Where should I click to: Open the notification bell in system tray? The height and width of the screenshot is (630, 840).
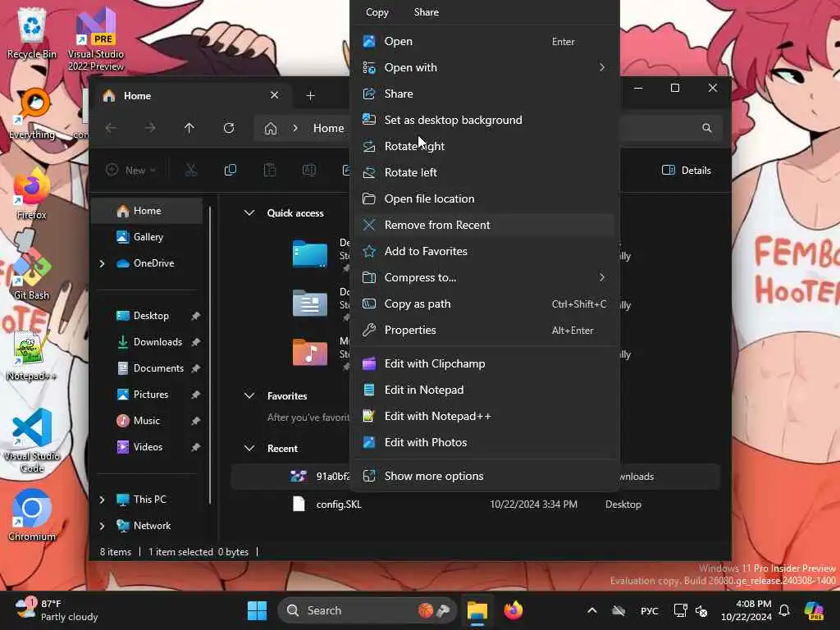(784, 610)
